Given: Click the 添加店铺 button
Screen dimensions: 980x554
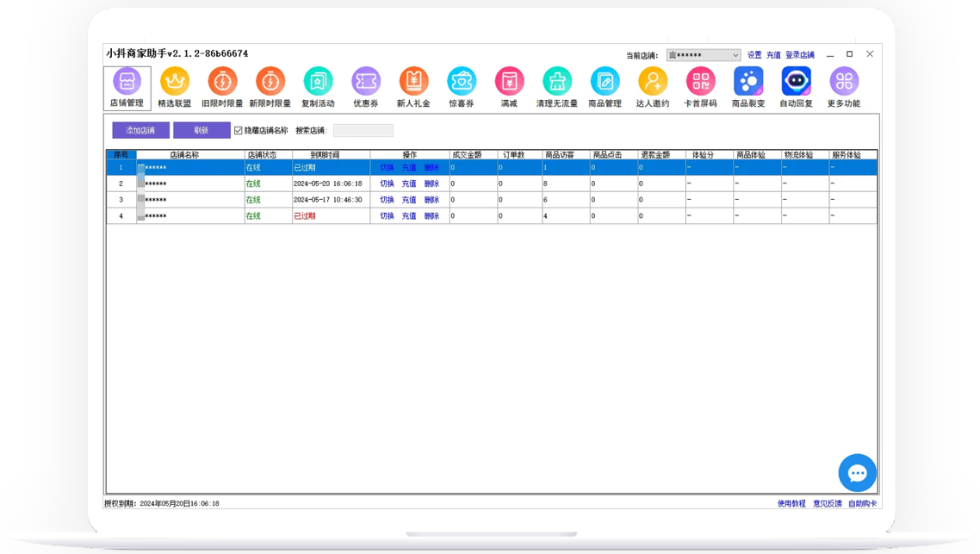Looking at the screenshot, I should click(140, 130).
